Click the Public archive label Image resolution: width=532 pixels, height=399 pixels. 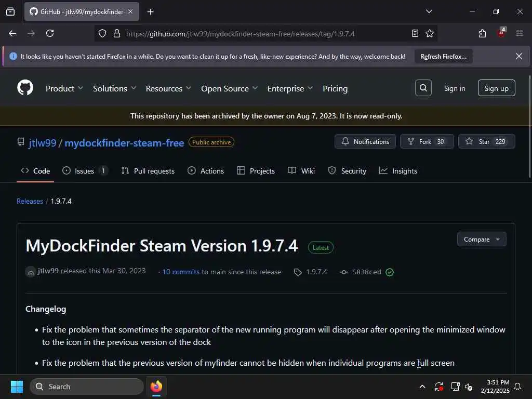211,142
